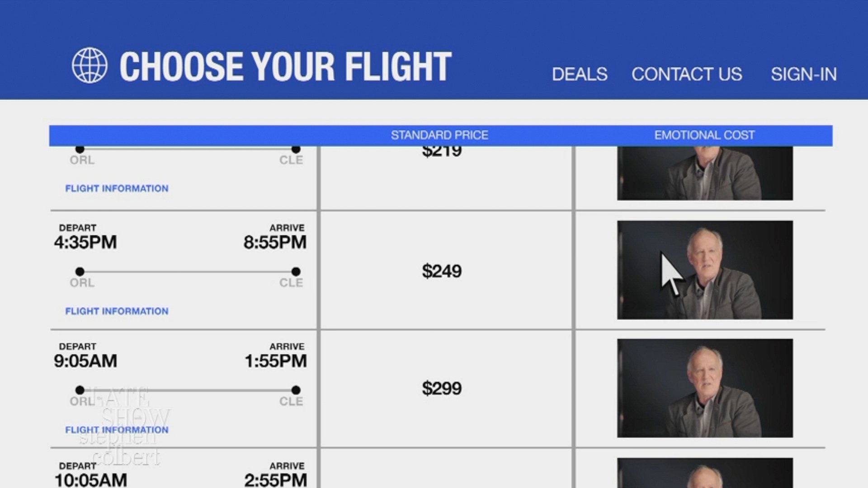Click the ORL origin dot of 4:35PM flight
Screen dimensions: 868x488
[80, 272]
